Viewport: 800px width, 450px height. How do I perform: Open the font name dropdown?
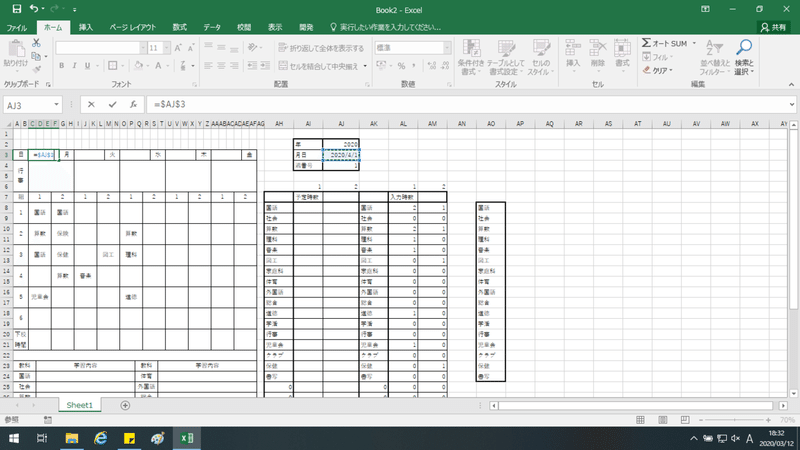[x=143, y=48]
